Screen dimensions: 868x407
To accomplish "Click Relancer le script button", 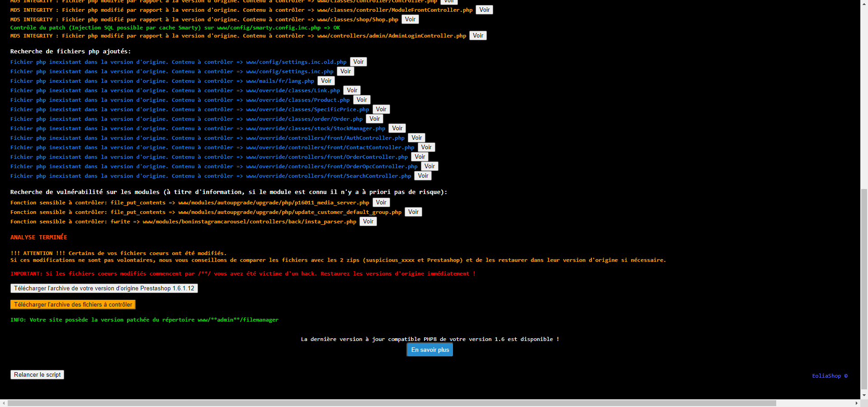I will tap(37, 375).
